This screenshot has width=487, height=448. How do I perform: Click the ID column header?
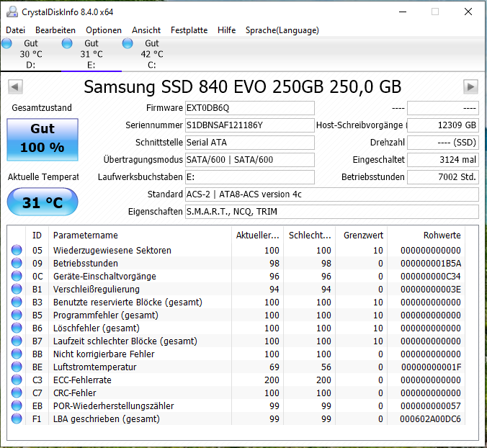tap(37, 236)
